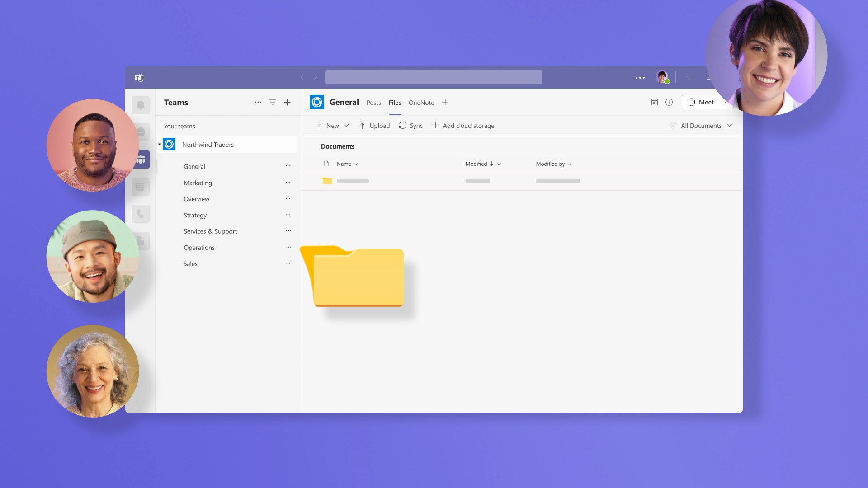Click the filter teams icon
The height and width of the screenshot is (488, 868).
click(x=273, y=103)
